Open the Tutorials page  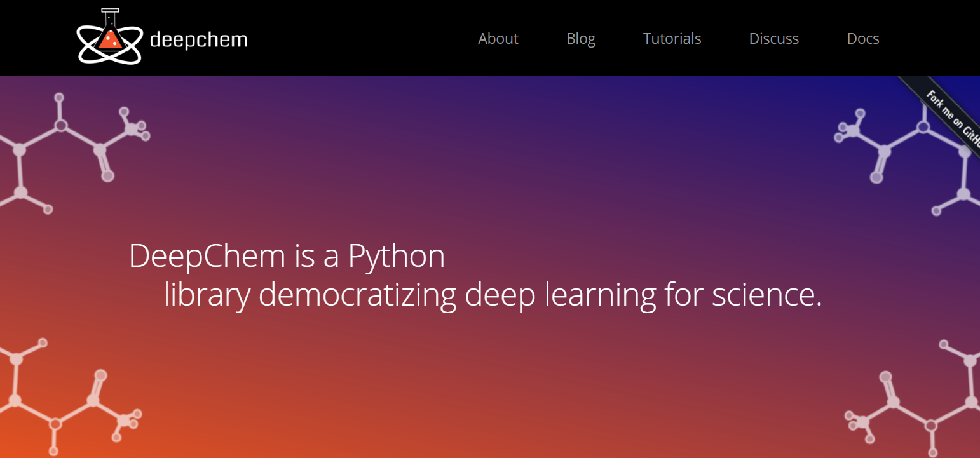click(672, 39)
